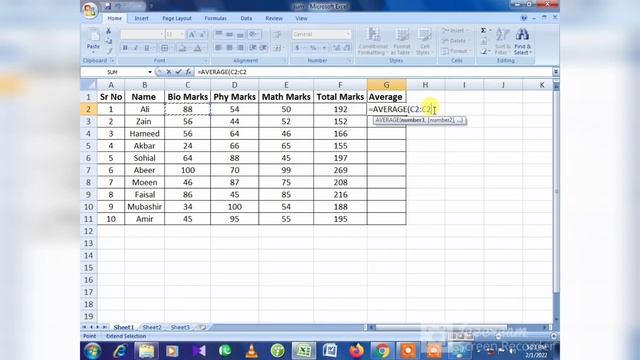This screenshot has height=360, width=640.
Task: Click the Select All corner button
Action: (89, 85)
